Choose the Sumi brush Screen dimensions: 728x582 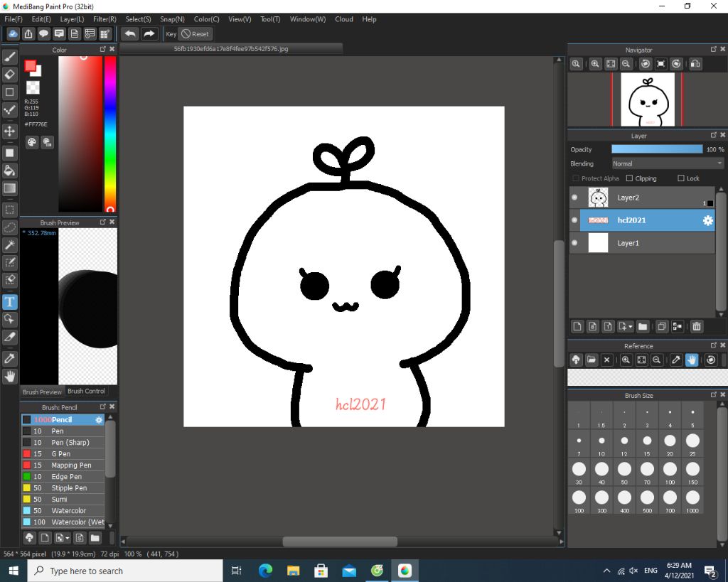coord(63,500)
